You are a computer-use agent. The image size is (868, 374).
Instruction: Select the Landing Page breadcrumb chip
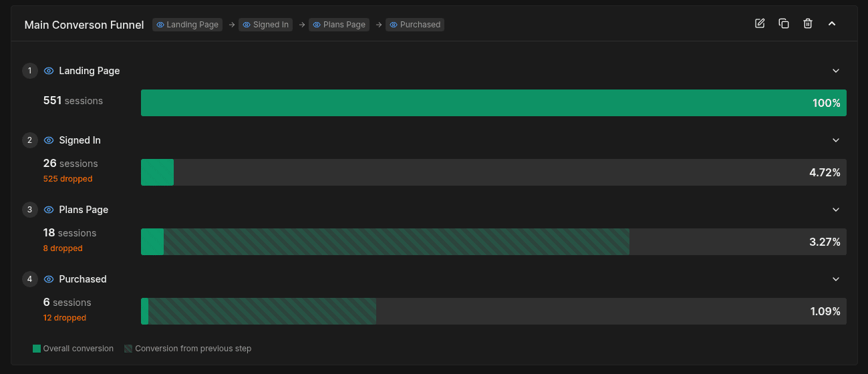pos(187,25)
